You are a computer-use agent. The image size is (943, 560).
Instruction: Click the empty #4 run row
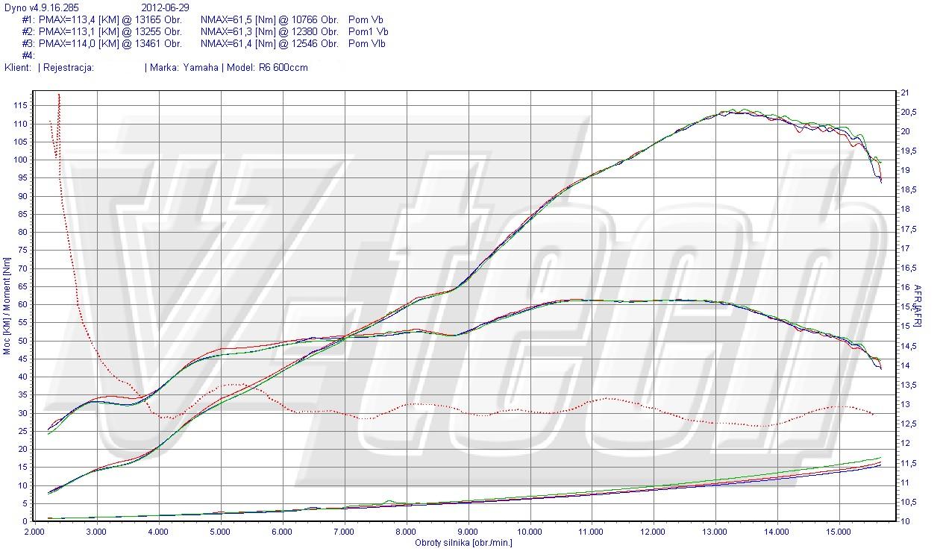coord(28,55)
